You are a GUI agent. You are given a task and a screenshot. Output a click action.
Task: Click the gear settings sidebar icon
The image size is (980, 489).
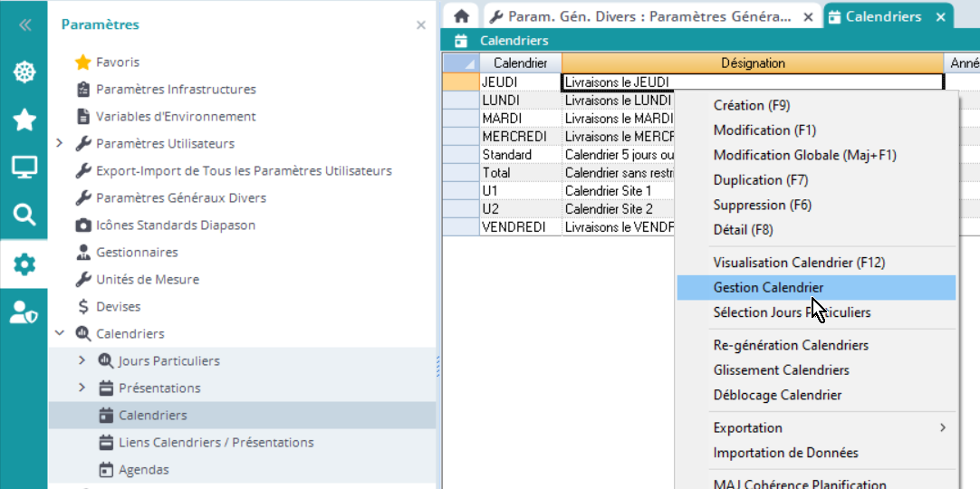click(24, 264)
